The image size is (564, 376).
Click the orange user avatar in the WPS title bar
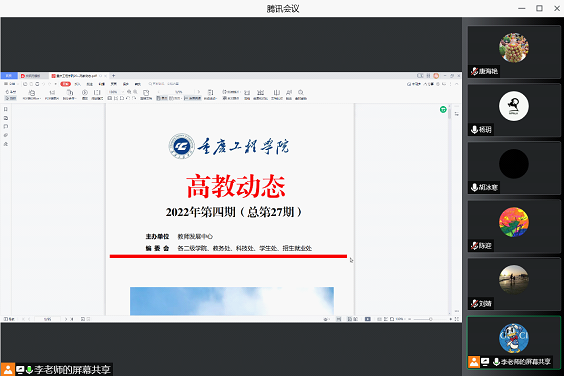(436, 76)
